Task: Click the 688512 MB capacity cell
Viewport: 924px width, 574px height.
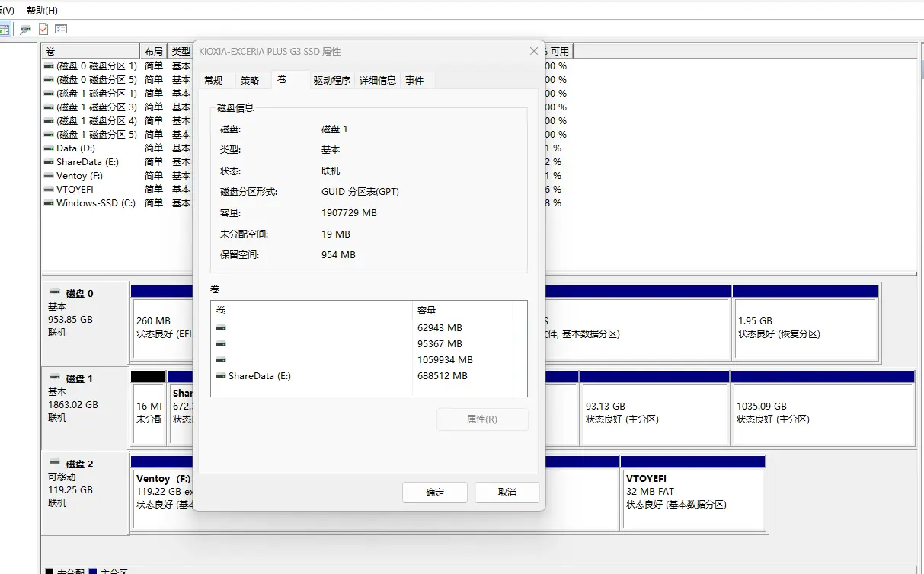Action: click(x=443, y=376)
